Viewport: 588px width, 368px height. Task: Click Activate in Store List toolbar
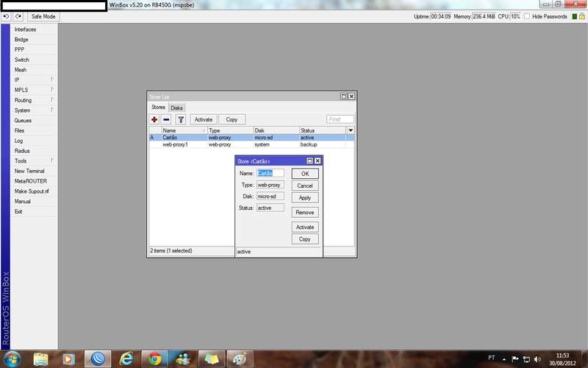click(204, 119)
